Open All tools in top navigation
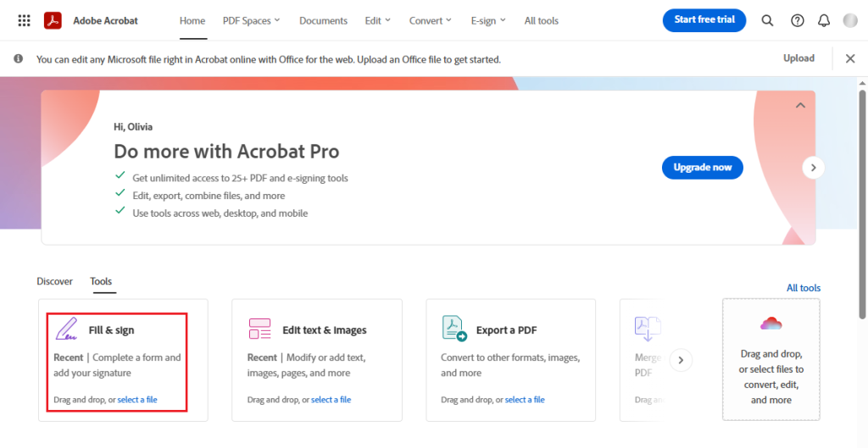The width and height of the screenshot is (868, 448). [x=542, y=21]
